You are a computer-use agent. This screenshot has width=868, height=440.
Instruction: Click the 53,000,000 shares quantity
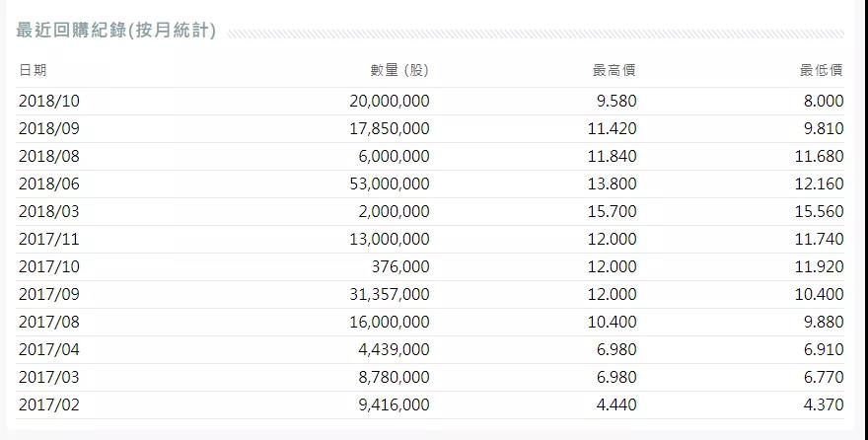tap(389, 183)
